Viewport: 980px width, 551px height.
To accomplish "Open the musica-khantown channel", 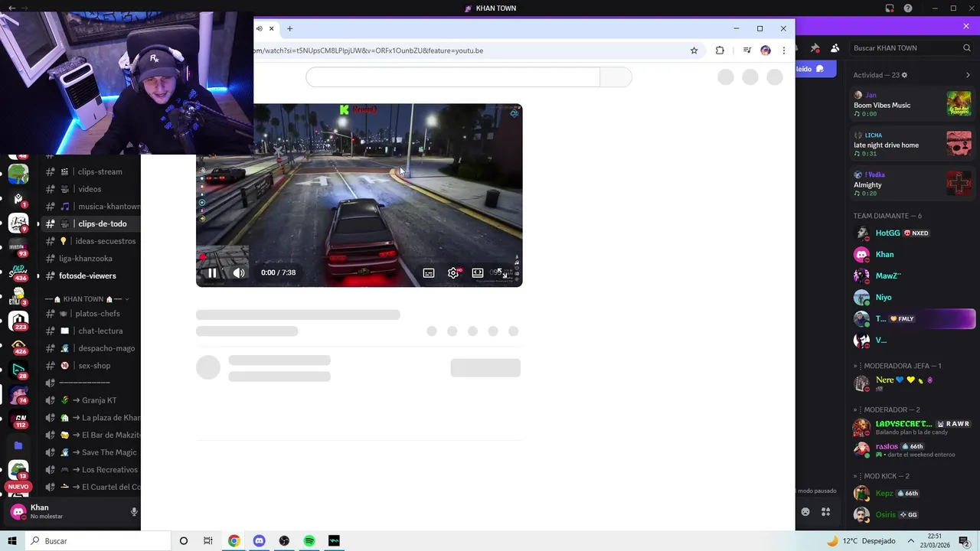I will click(x=109, y=207).
